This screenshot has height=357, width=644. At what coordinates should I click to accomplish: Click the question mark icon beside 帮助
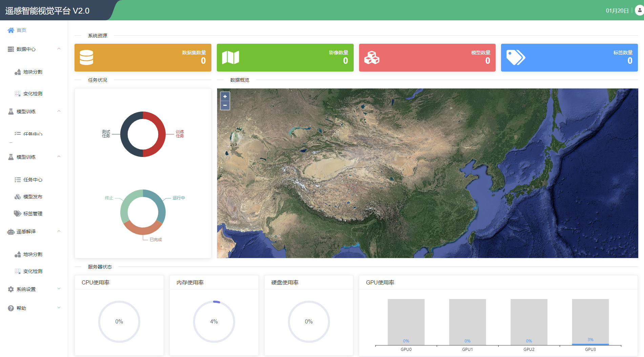click(11, 308)
